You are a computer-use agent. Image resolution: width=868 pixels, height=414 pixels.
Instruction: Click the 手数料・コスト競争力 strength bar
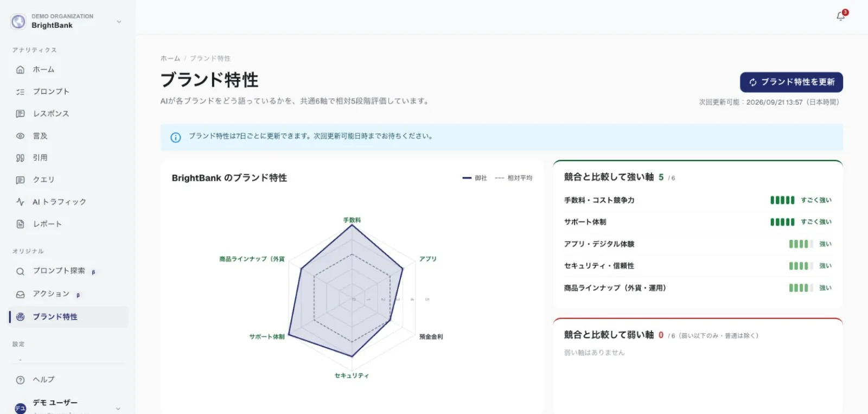pyautogui.click(x=782, y=200)
